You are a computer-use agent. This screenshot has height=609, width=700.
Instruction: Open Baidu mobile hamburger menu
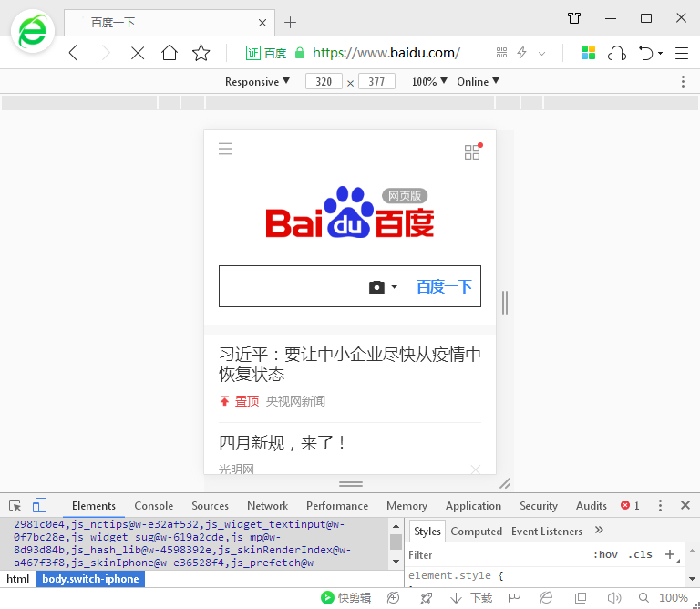tap(225, 149)
